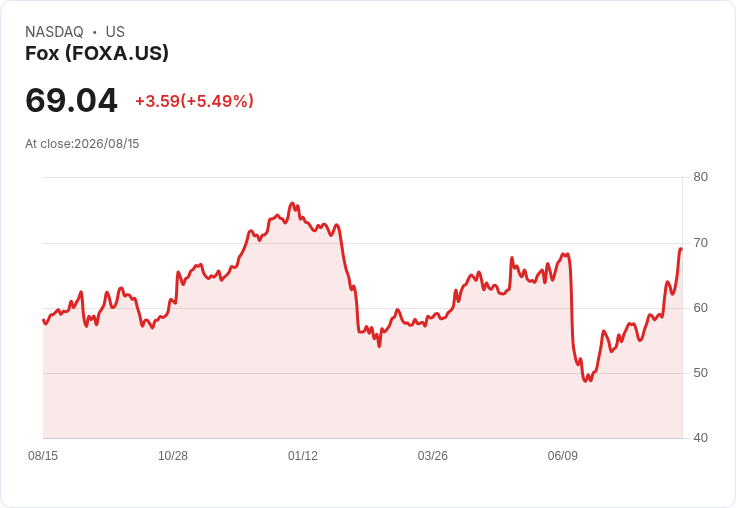Click the 70 price axis label
This screenshot has height=508, width=736.
point(700,243)
